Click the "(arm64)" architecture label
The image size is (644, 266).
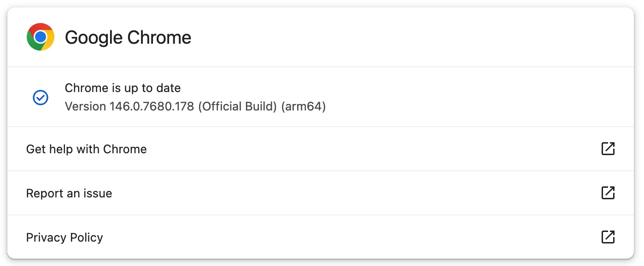pyautogui.click(x=304, y=107)
